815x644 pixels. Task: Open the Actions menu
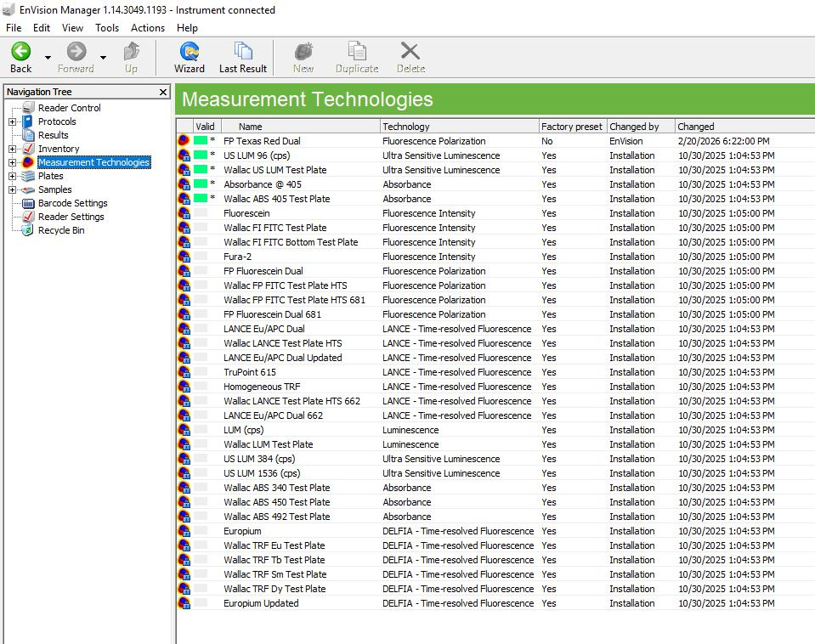[x=148, y=28]
